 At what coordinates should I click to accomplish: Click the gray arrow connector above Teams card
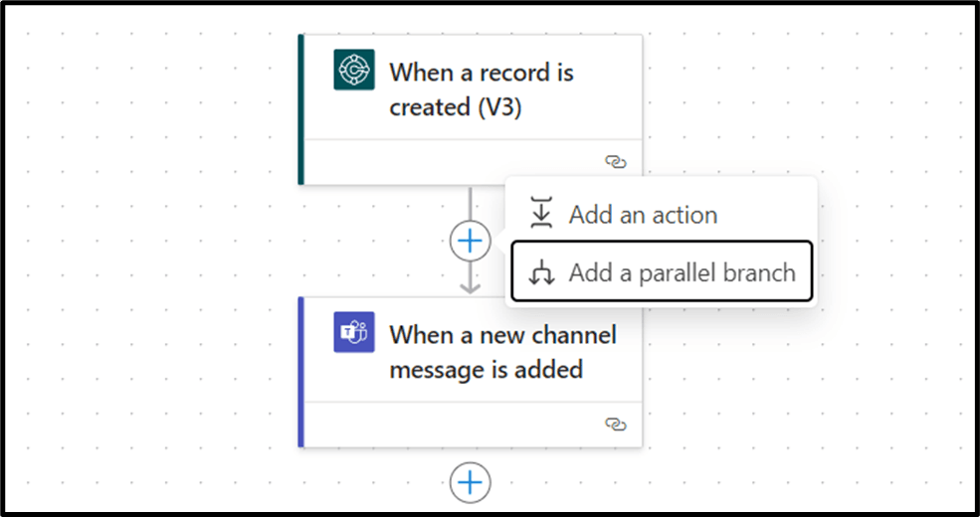[x=470, y=280]
